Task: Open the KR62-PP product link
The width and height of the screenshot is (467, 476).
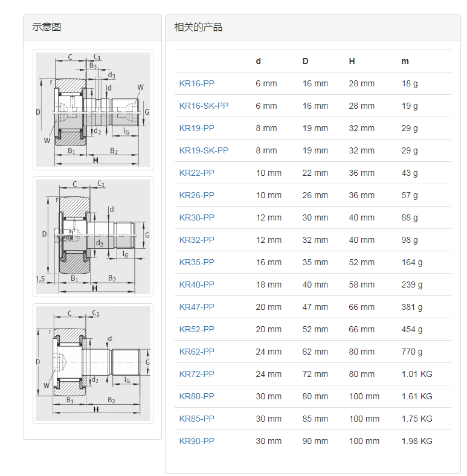Action: [x=196, y=352]
